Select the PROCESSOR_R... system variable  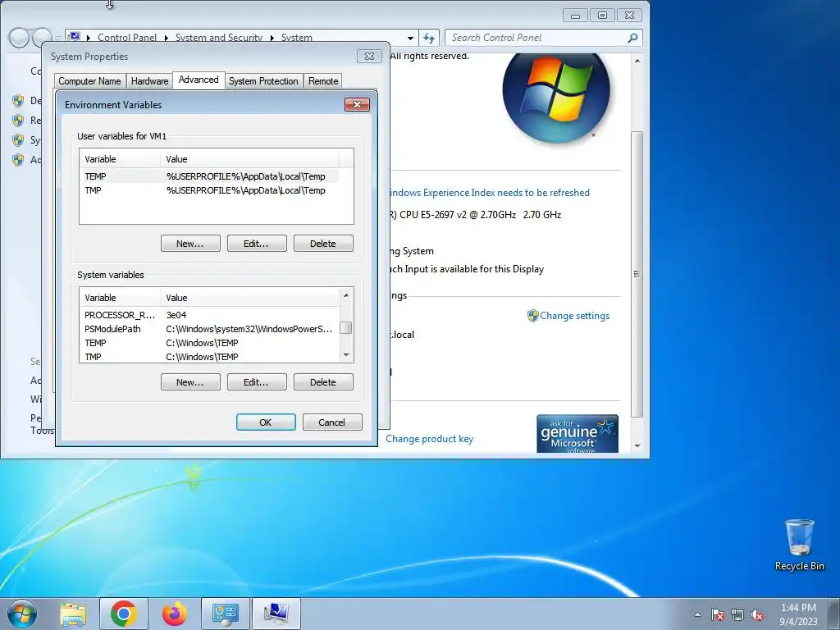point(209,315)
